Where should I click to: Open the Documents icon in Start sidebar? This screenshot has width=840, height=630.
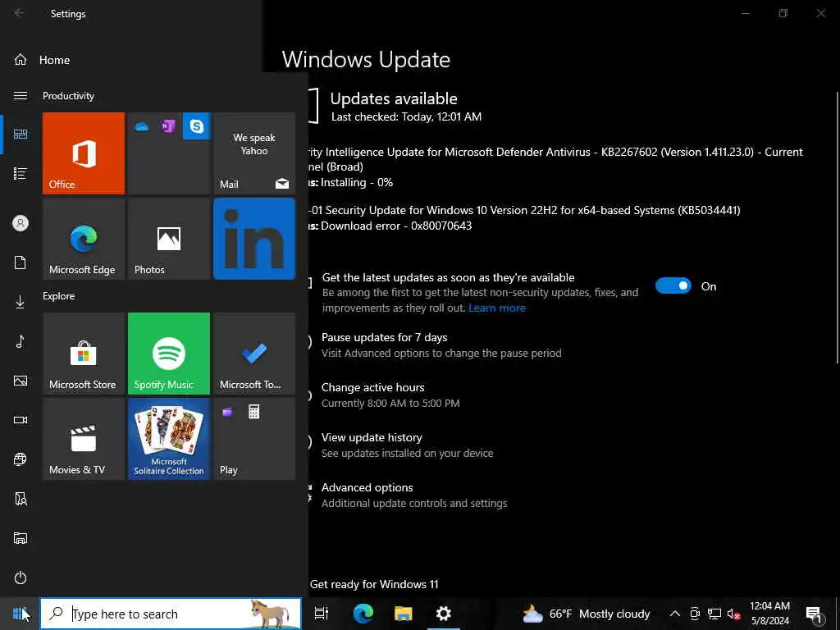click(x=21, y=262)
